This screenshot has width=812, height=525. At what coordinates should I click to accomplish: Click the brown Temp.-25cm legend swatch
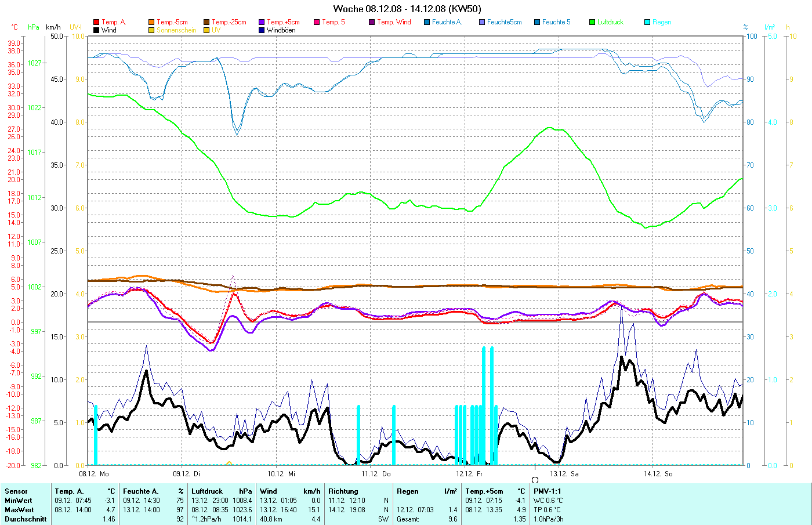pyautogui.click(x=206, y=22)
